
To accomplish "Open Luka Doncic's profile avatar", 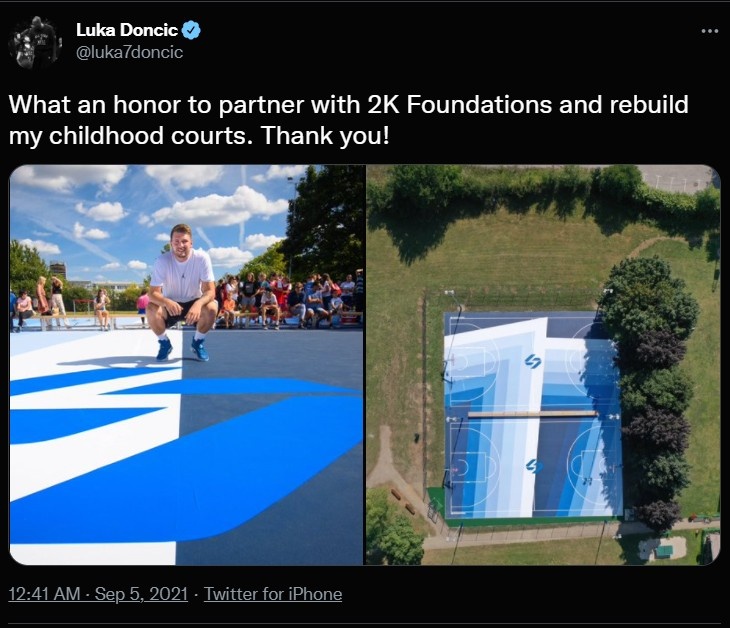I will [35, 42].
